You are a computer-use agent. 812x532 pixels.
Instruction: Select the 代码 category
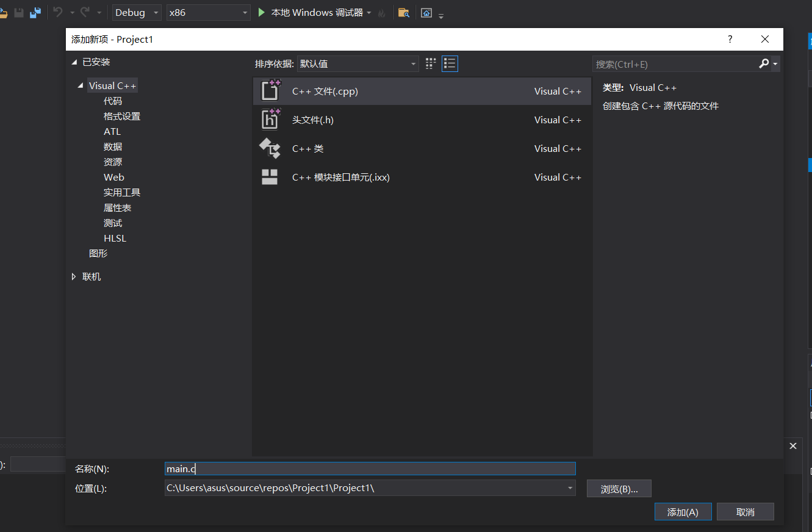113,101
